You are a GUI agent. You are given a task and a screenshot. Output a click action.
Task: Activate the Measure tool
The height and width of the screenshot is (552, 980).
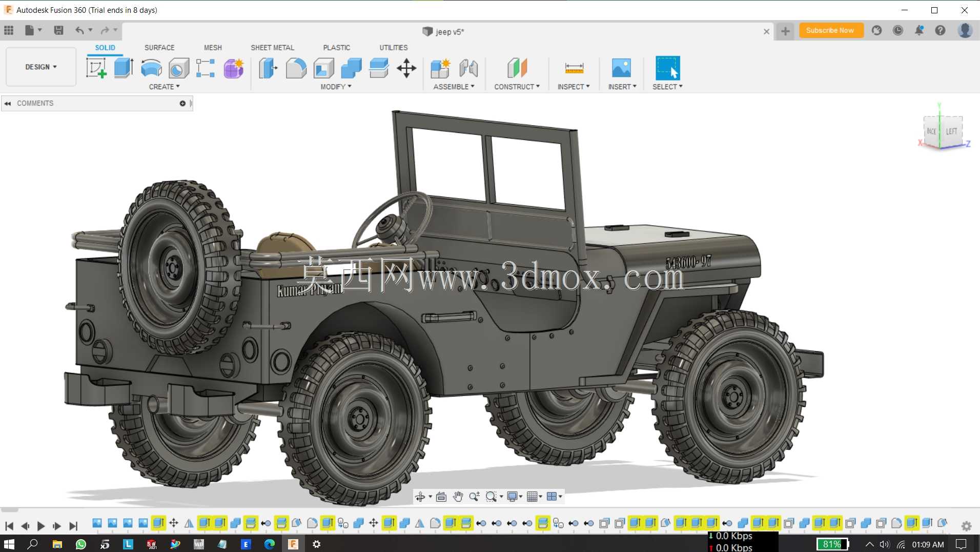tap(574, 68)
